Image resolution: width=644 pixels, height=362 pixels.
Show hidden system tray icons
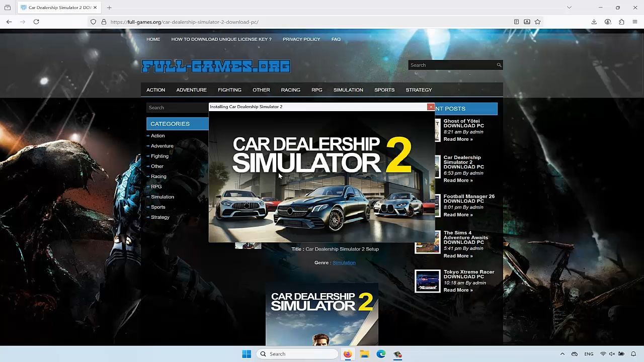pyautogui.click(x=562, y=354)
